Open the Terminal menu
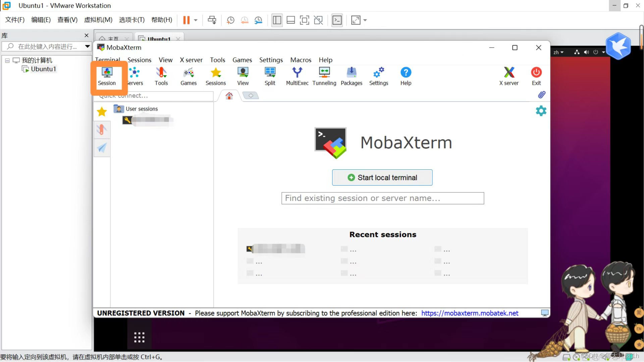 point(107,60)
